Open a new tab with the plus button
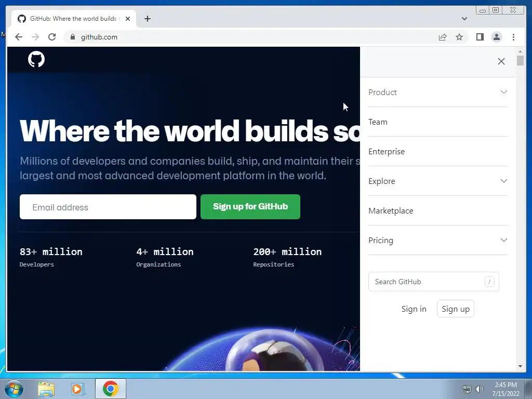The image size is (532, 399). tap(147, 19)
